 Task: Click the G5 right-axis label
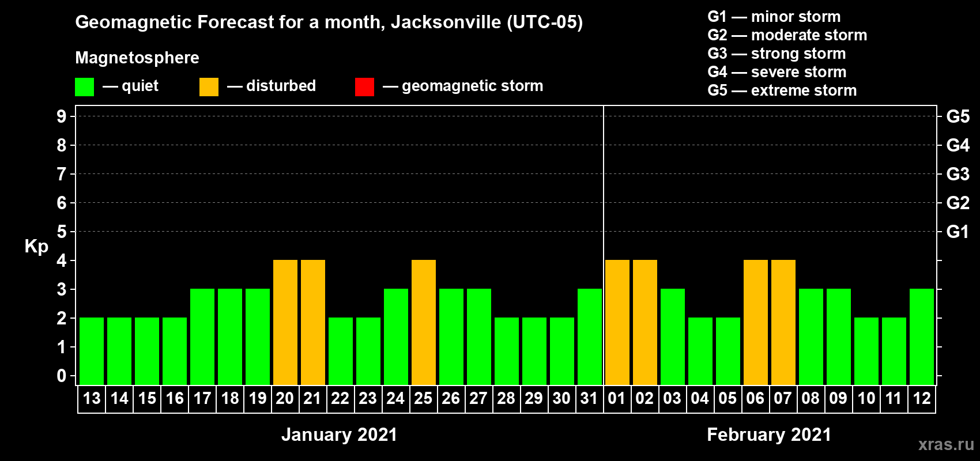pos(958,116)
